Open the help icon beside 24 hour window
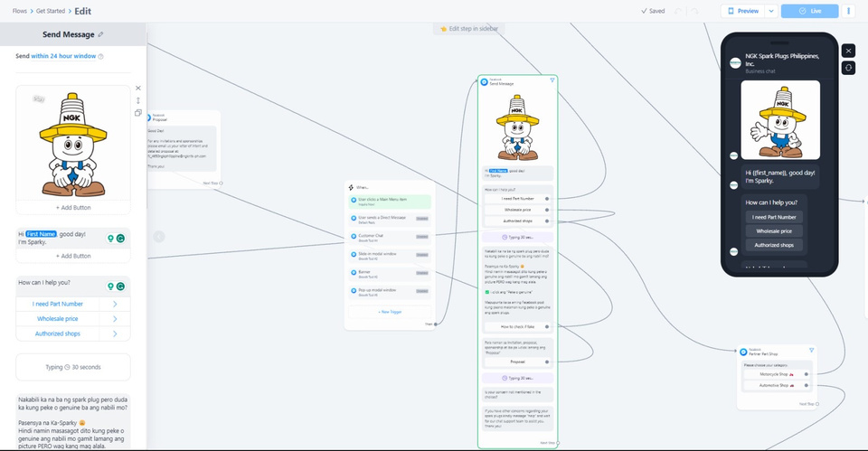This screenshot has height=451, width=868. pyautogui.click(x=100, y=56)
